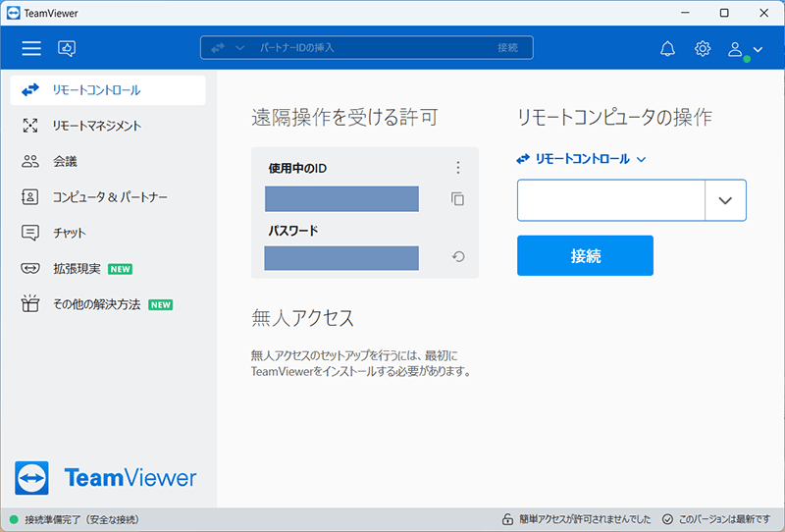
Task: Copy the ID with copy icon
Action: 457,199
